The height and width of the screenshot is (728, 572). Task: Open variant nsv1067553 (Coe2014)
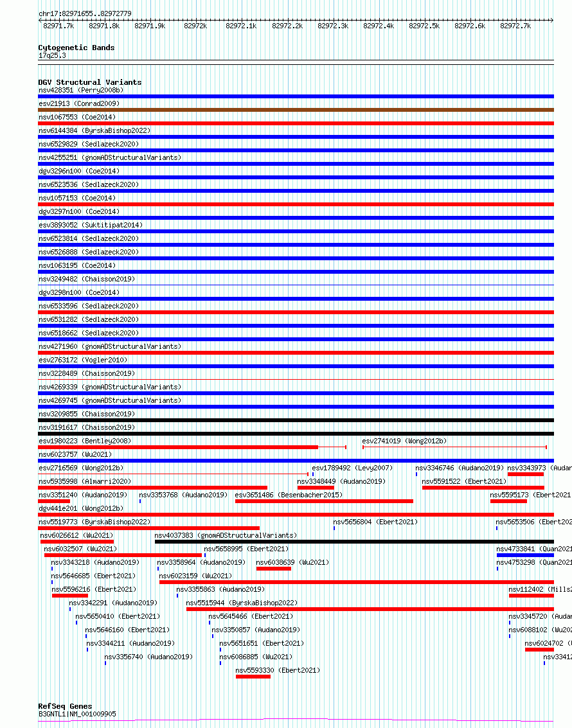77,117
